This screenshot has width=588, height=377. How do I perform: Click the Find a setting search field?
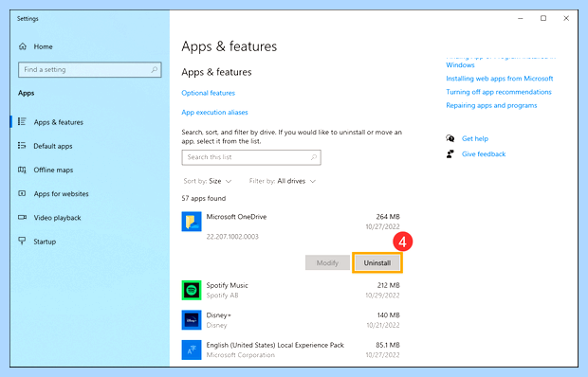[90, 70]
